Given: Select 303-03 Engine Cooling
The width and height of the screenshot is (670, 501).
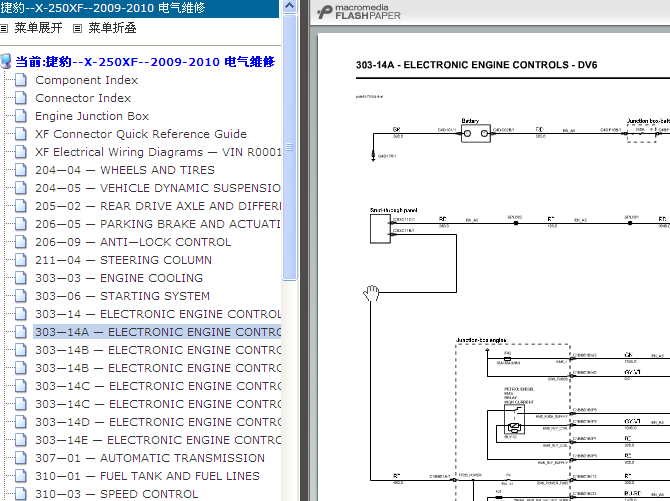Looking at the screenshot, I should tap(119, 278).
